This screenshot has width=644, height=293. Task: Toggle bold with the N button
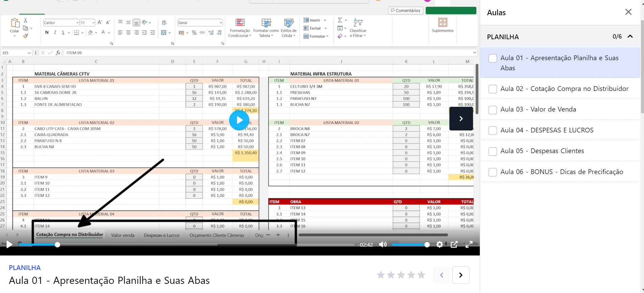[x=47, y=32]
